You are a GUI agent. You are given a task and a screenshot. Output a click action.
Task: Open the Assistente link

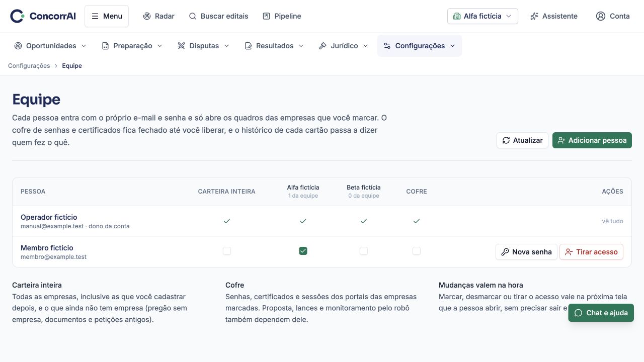click(x=554, y=16)
